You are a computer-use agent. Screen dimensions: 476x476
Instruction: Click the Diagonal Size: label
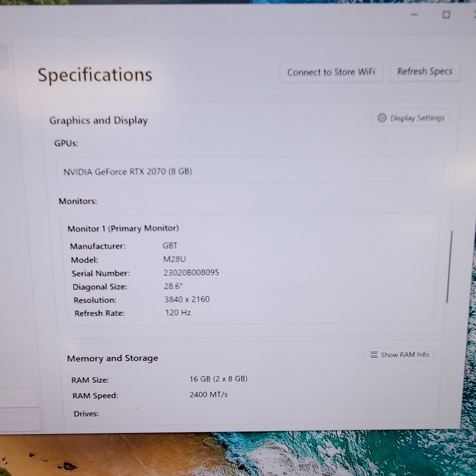click(100, 287)
